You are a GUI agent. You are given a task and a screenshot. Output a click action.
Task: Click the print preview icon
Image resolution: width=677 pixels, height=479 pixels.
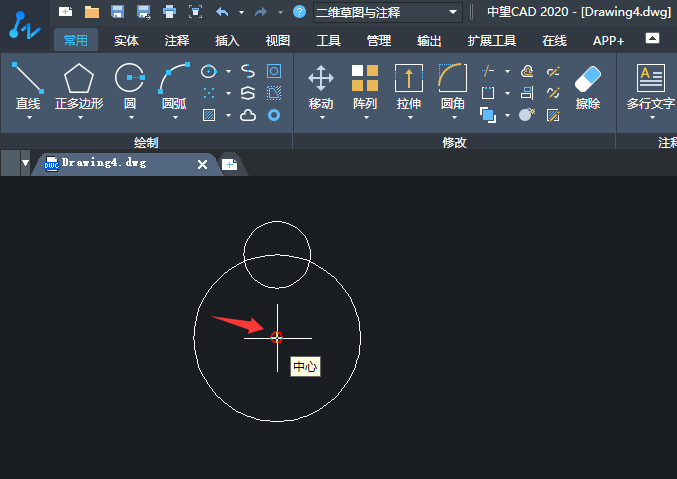tap(196, 12)
